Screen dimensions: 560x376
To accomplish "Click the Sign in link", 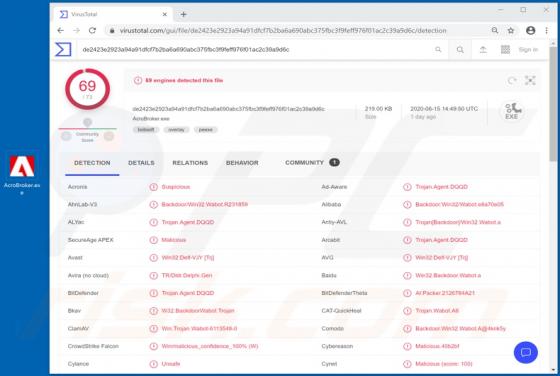I will (x=528, y=50).
